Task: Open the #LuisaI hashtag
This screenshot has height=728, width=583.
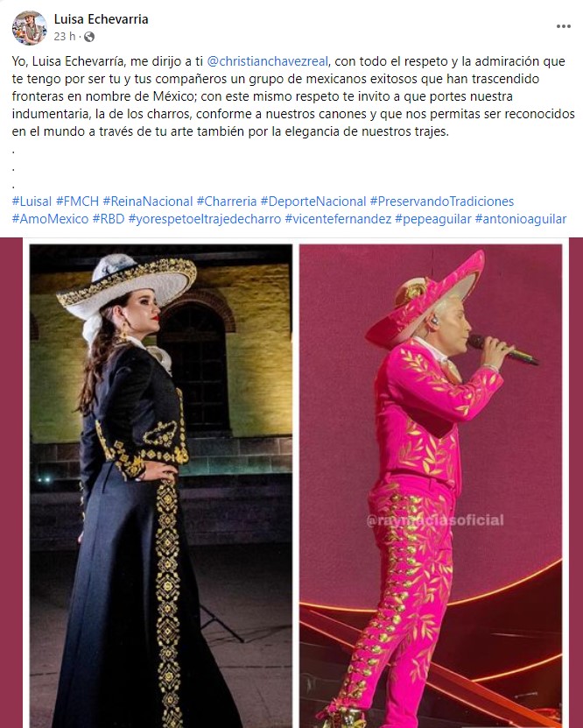Action: 32,201
